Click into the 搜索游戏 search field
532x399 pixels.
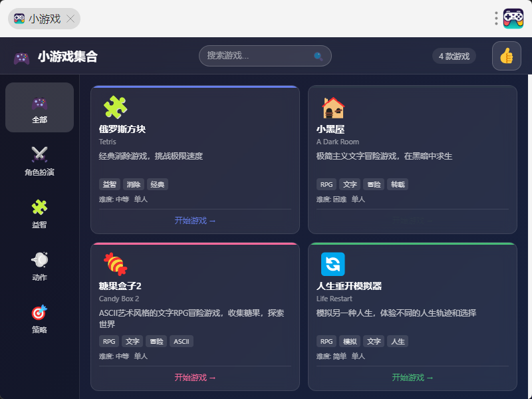pos(265,56)
